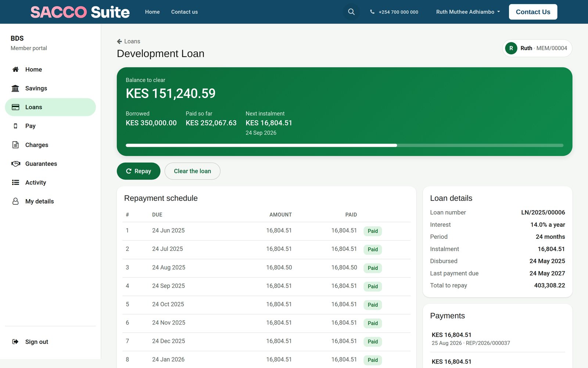
Task: Select Charges in the sidebar menu
Action: click(50, 145)
